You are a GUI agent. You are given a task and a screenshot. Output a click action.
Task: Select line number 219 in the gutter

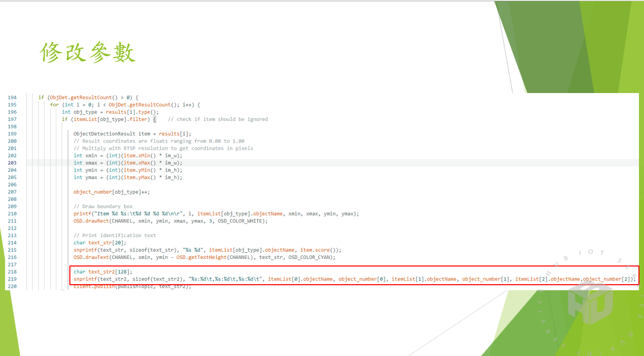pos(12,279)
